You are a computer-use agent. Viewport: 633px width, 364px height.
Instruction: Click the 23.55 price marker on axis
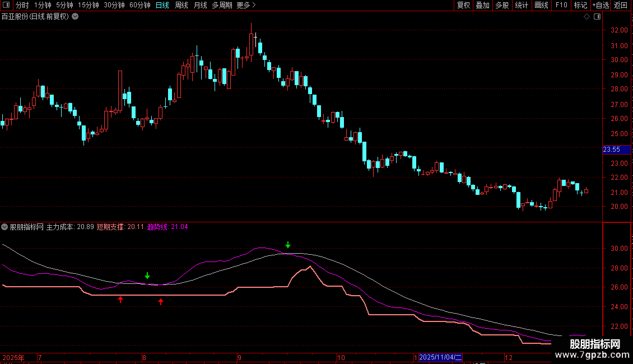click(x=611, y=150)
